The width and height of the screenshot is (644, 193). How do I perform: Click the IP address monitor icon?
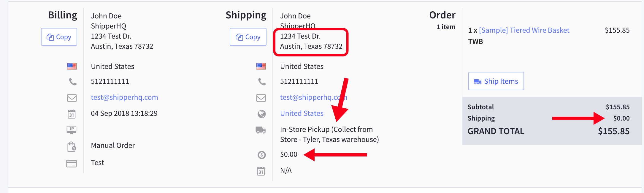[72, 130]
